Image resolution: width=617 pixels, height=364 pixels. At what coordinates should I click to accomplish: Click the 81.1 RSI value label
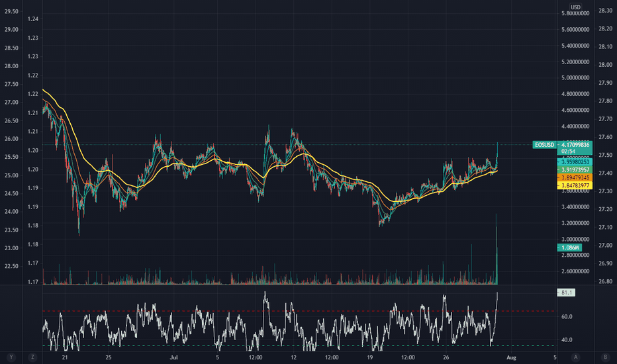coord(566,293)
